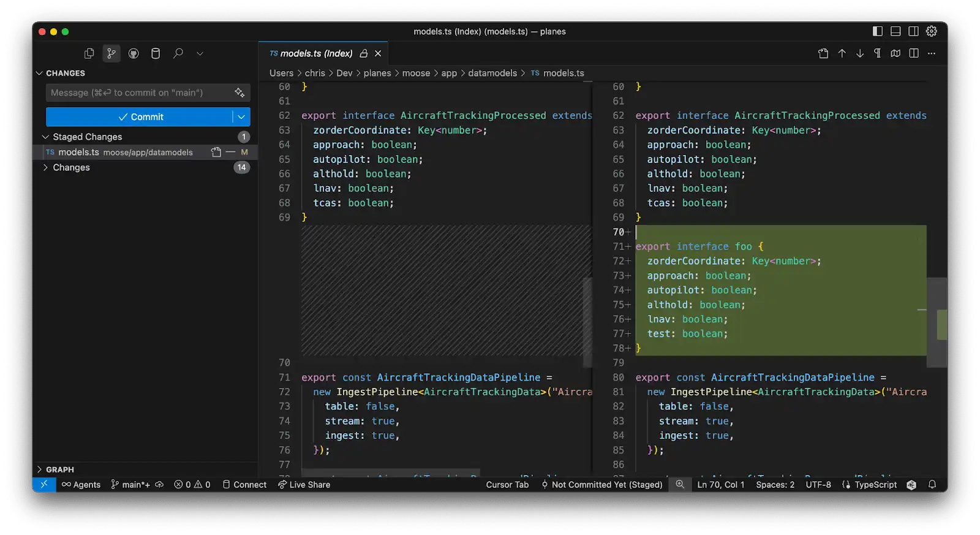Generate commit message with sparkle icon
This screenshot has height=535, width=980.
239,93
